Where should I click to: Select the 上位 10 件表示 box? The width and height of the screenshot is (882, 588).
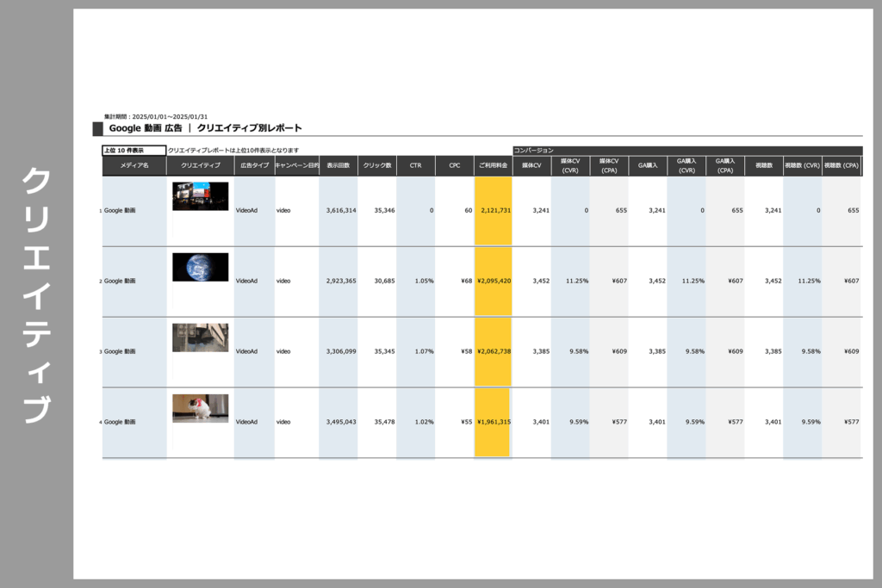pyautogui.click(x=134, y=150)
